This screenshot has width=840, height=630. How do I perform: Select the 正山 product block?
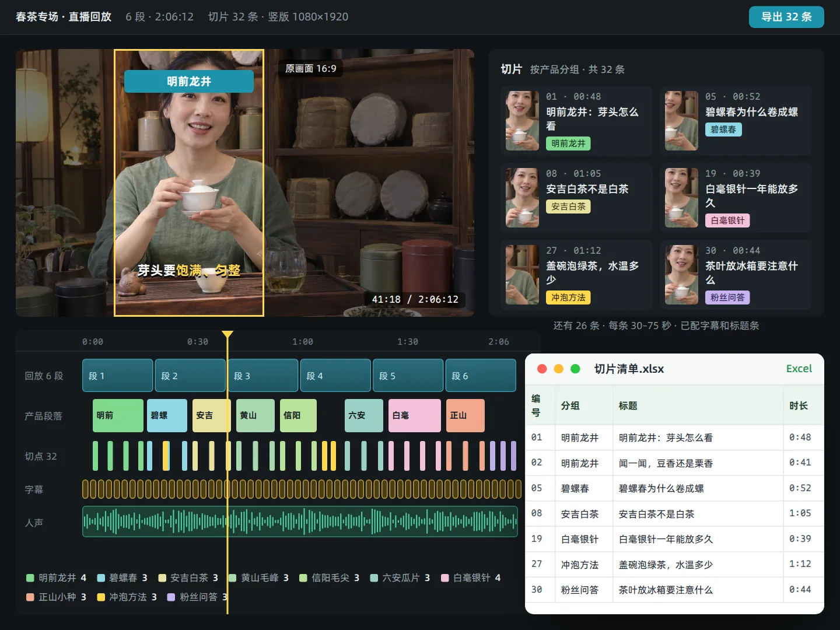point(466,415)
